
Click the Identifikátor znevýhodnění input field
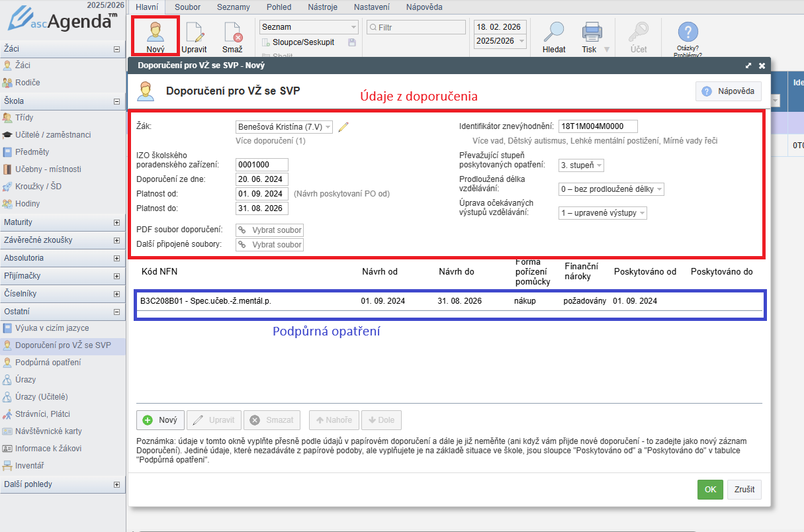(x=598, y=126)
